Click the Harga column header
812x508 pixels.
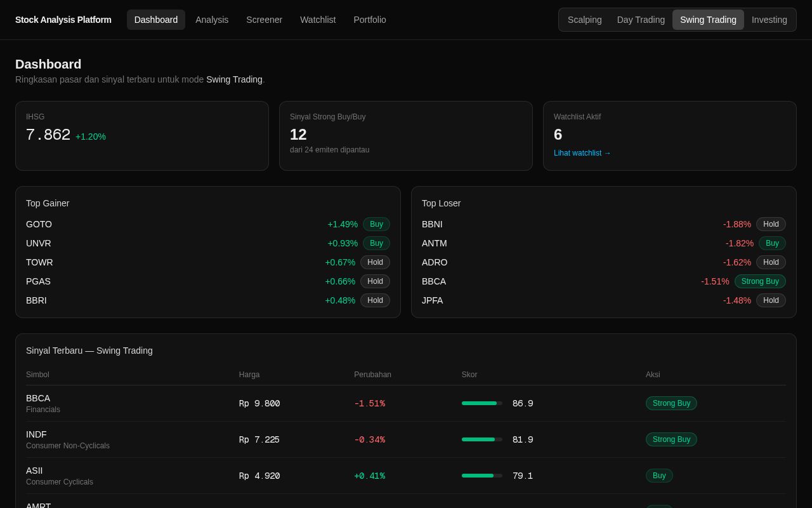(249, 375)
